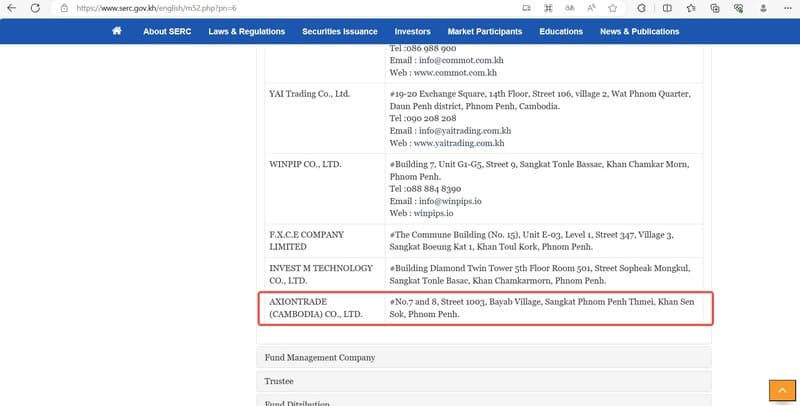Open the About SERC menu
This screenshot has height=406, width=800.
click(x=167, y=32)
